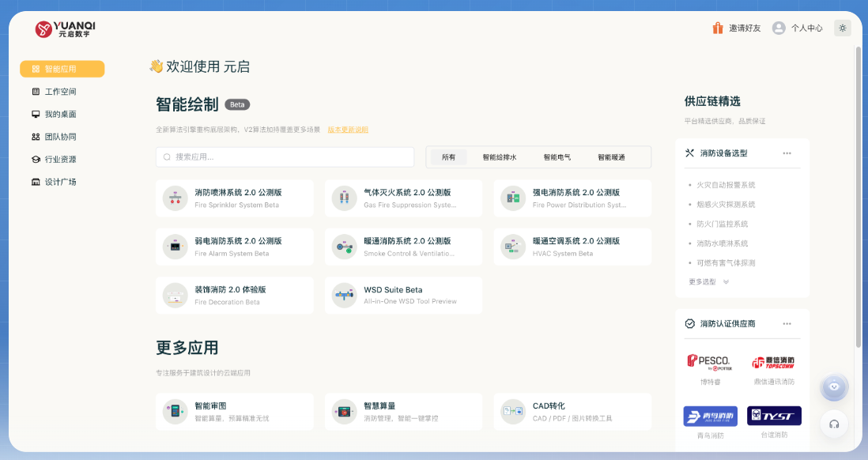
Task: Open PESCO 博特睿 supplier logo
Action: tap(710, 363)
